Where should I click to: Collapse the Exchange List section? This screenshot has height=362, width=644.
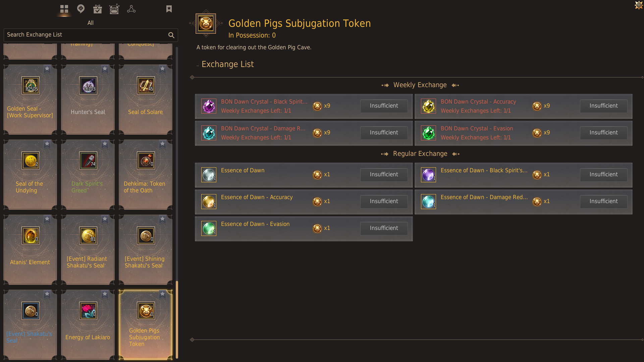click(x=198, y=64)
